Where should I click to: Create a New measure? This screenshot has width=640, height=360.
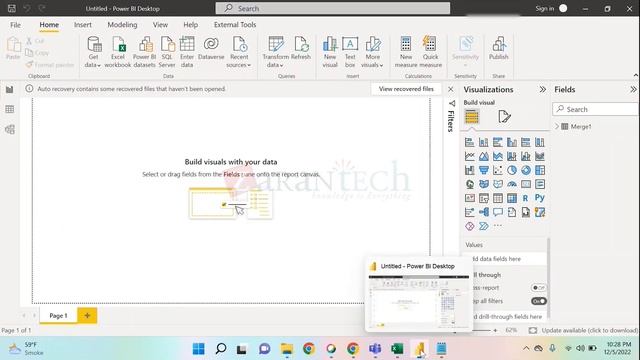point(406,52)
